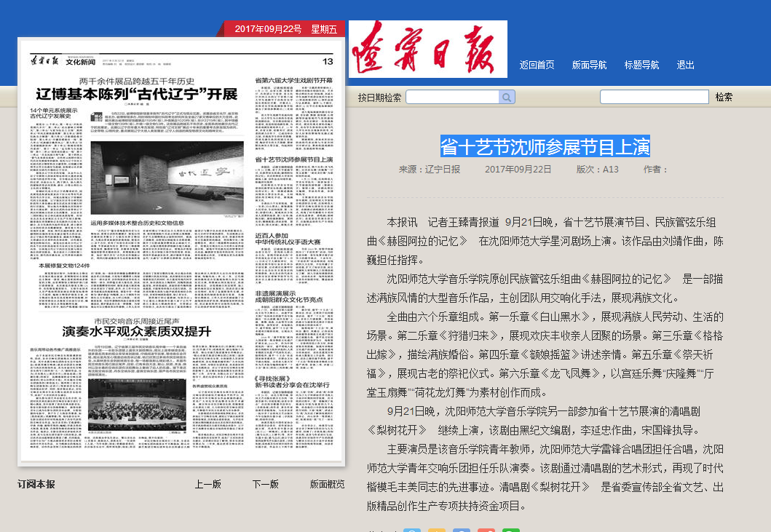
Task: Go to previous page via 上一版
Action: tap(207, 484)
